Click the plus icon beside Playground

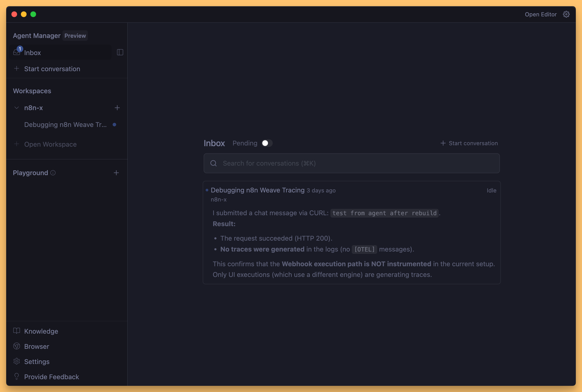point(116,173)
